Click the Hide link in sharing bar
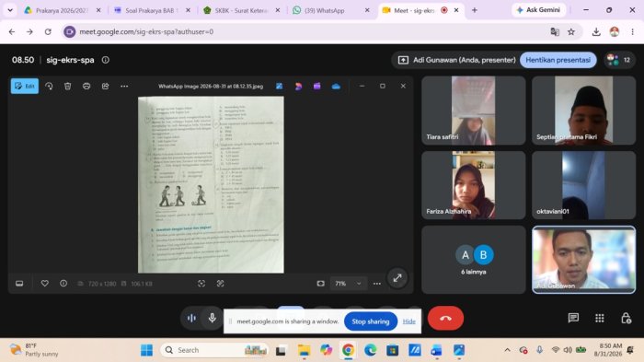The width and height of the screenshot is (644, 362). pos(408,321)
